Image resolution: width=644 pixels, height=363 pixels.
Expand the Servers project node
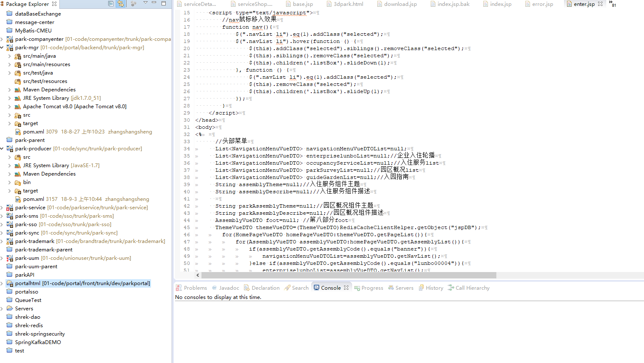[x=2, y=309]
